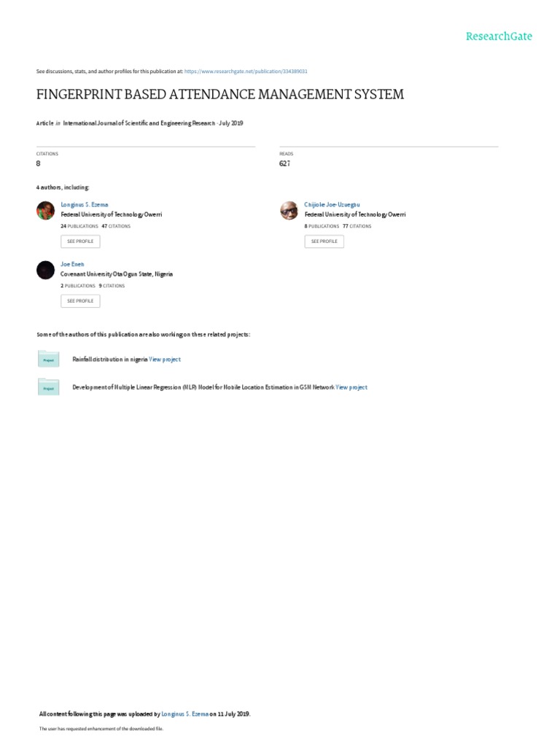This screenshot has width=560, height=747.
Task: Click the International Journal of Scientific and Engineering Research text
Action: [139, 123]
